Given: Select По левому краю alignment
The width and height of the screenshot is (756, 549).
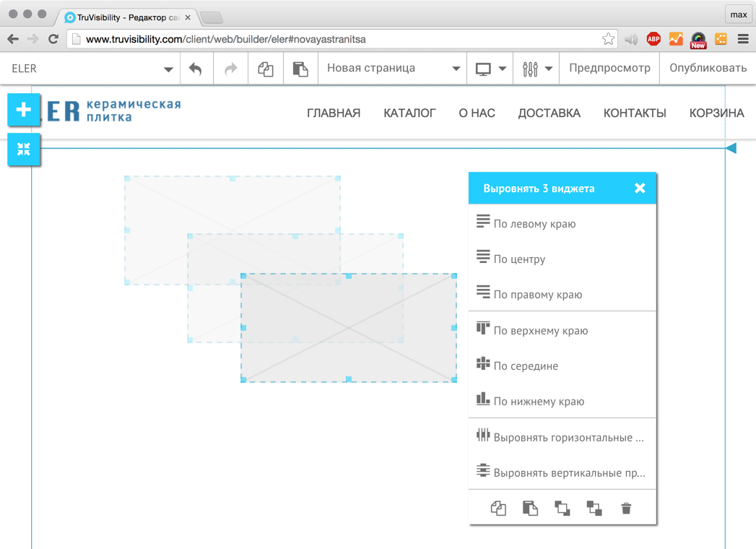Looking at the screenshot, I should point(562,223).
